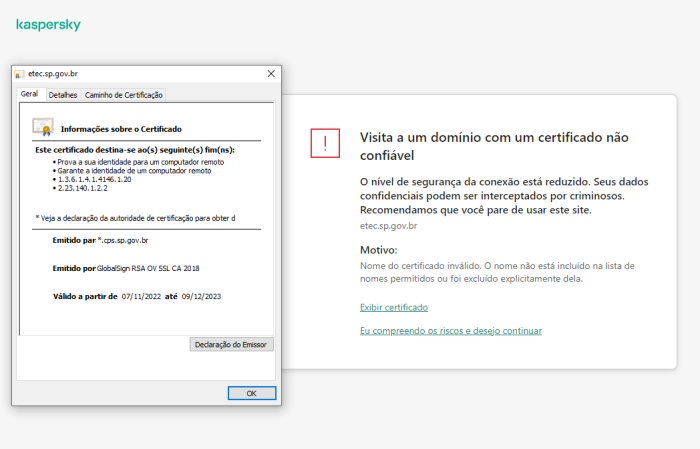Click the issued-to value *.cps.sp.gov.br
The width and height of the screenshot is (700, 449).
click(x=123, y=240)
